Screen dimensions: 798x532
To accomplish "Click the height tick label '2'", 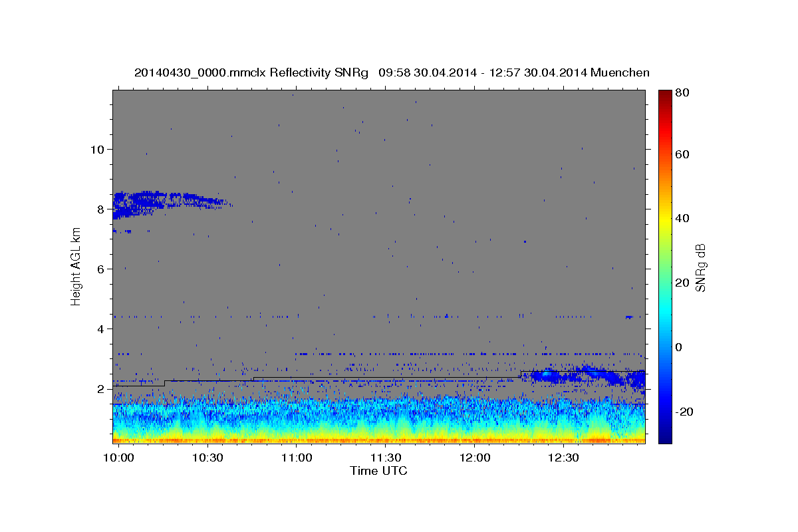I will [100, 389].
